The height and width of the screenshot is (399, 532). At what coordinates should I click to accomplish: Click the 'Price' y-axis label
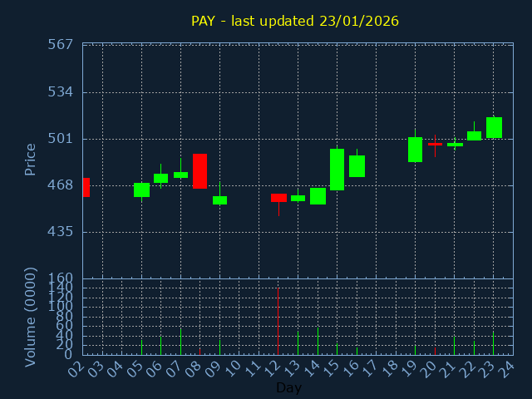pyautogui.click(x=31, y=159)
